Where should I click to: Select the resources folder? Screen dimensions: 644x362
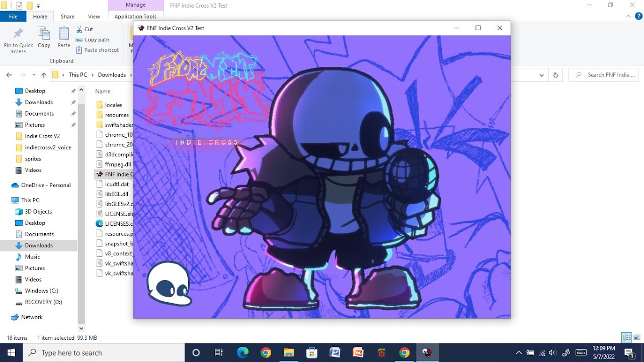(117, 115)
